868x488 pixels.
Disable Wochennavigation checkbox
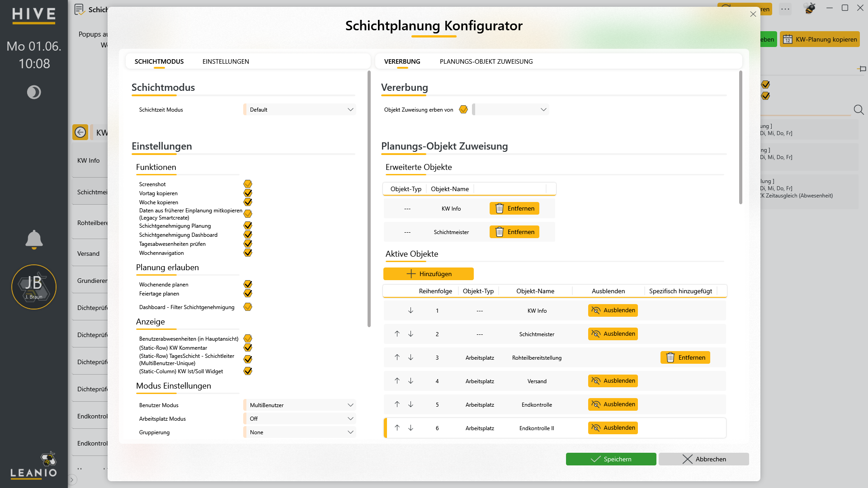pyautogui.click(x=248, y=253)
